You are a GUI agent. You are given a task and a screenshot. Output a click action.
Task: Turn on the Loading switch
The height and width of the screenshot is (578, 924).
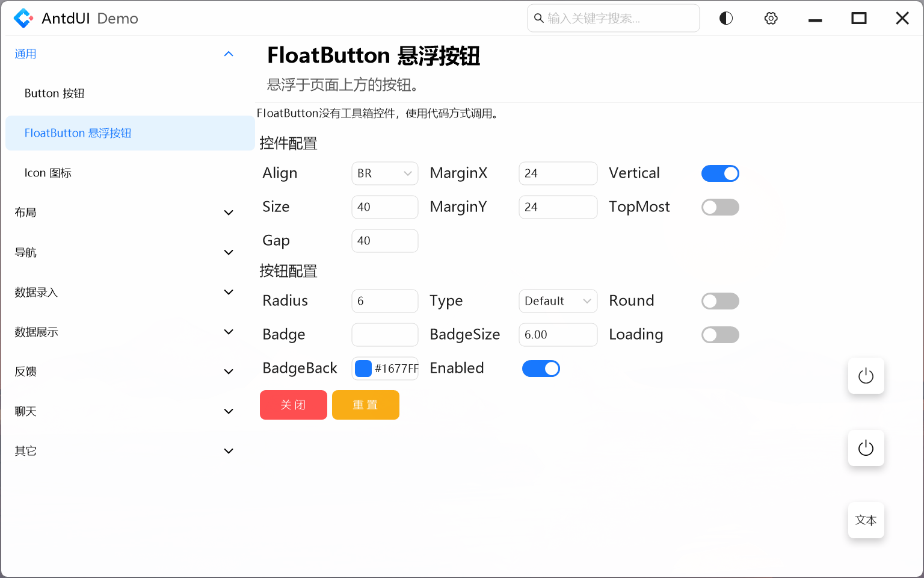pyautogui.click(x=720, y=335)
